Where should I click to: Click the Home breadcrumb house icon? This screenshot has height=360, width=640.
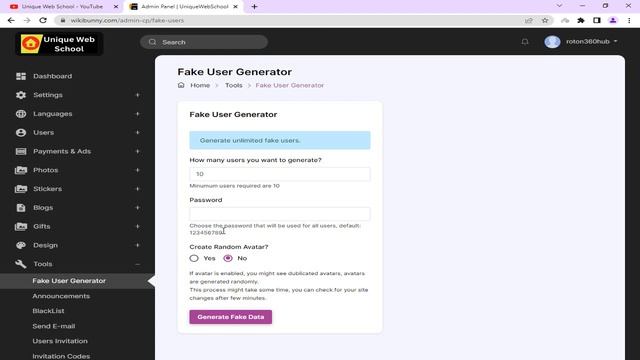181,85
